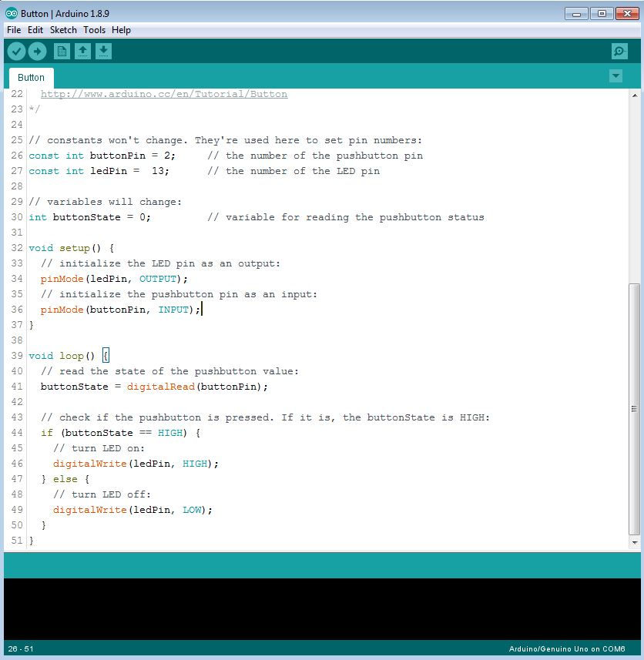This screenshot has height=660, width=644.
Task: Click the editor scrollbar up arrow
Action: (x=635, y=95)
